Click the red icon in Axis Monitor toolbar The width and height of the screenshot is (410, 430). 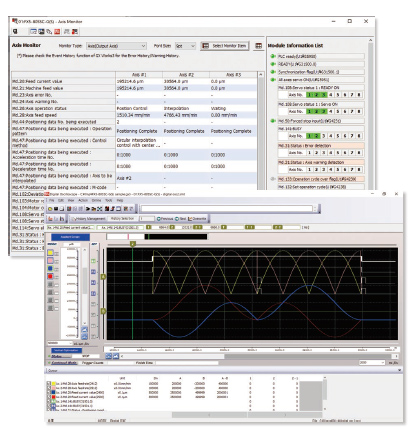tap(57, 32)
